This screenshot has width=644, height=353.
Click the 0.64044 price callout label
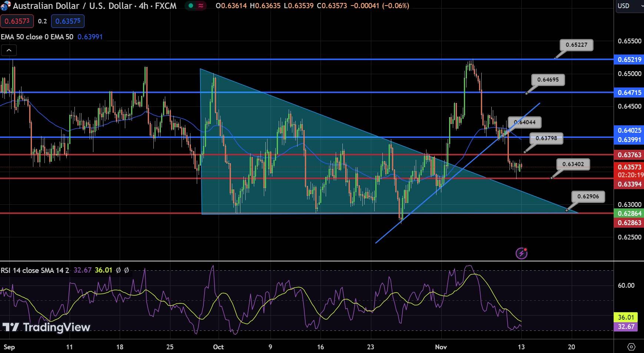coord(525,122)
